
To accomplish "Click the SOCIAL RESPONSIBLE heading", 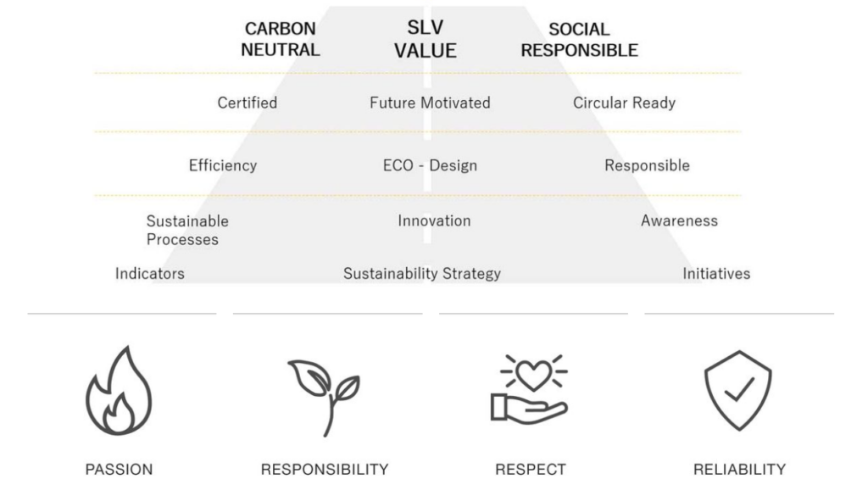I will click(x=579, y=40).
